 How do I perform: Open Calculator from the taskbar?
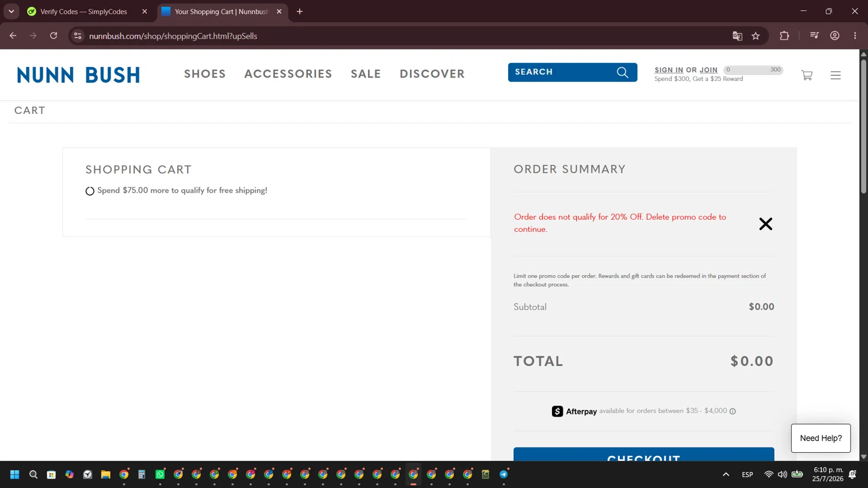coord(142,475)
